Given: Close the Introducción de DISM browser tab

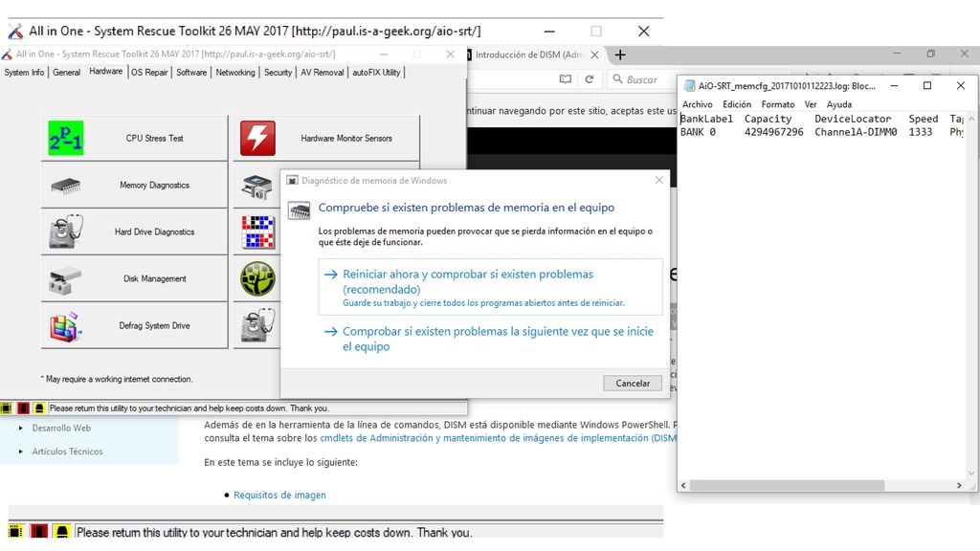Looking at the screenshot, I should (x=594, y=55).
